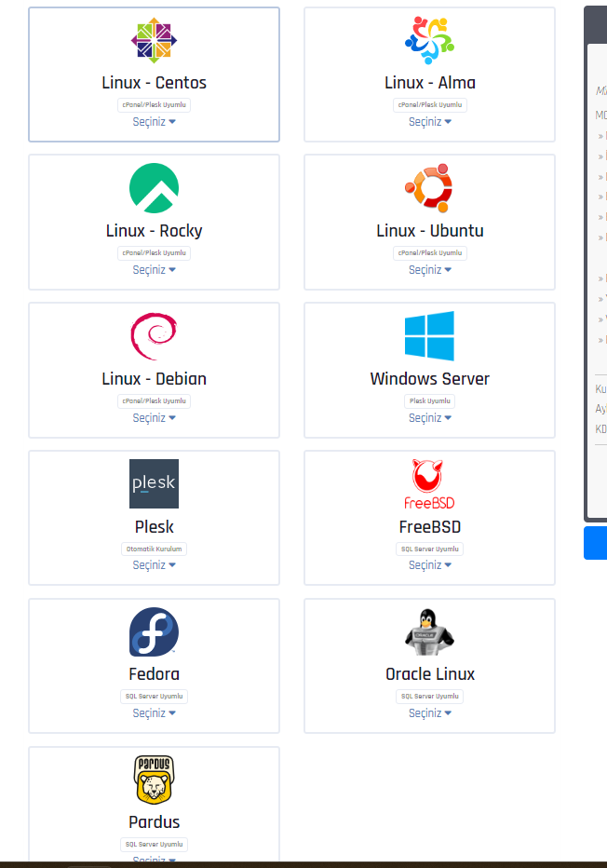Click Otomatik Kurulum badge under Plesk
607x868 pixels.
tap(154, 549)
